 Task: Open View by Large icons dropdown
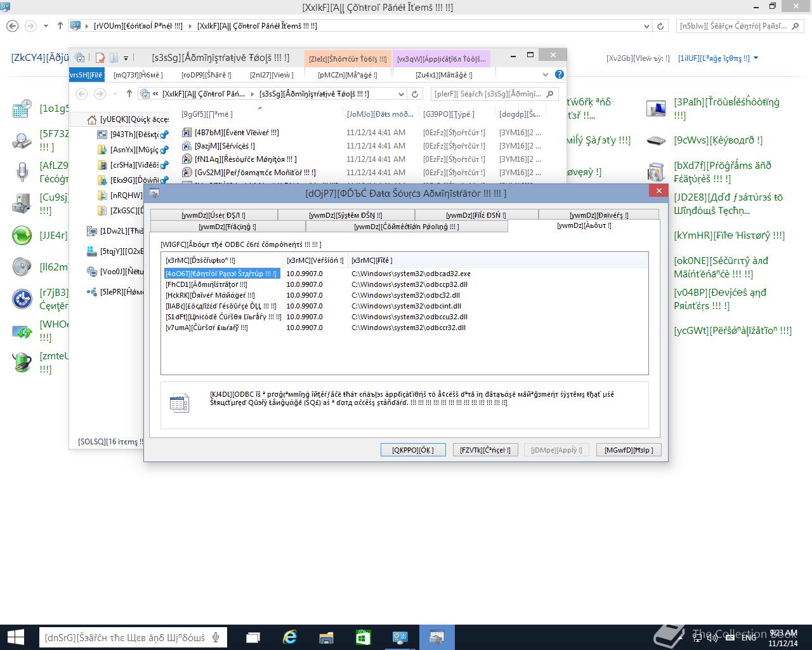click(718, 58)
